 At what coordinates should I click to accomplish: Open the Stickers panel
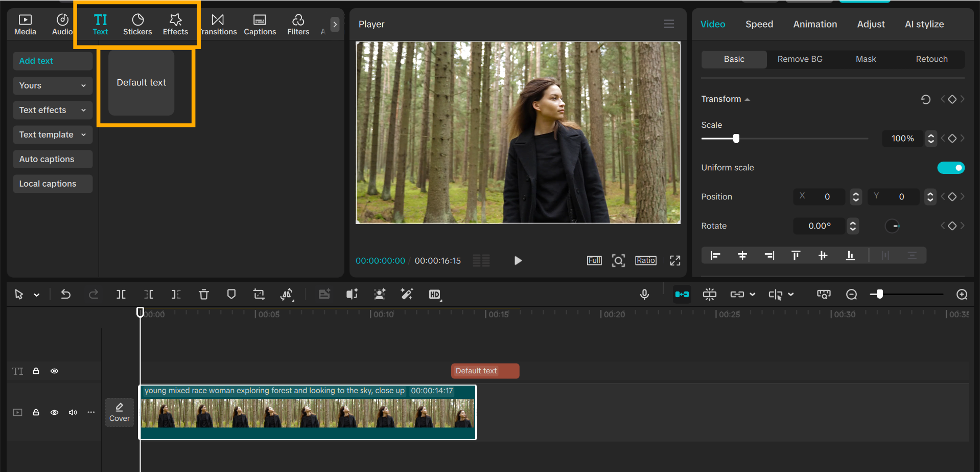coord(137,24)
